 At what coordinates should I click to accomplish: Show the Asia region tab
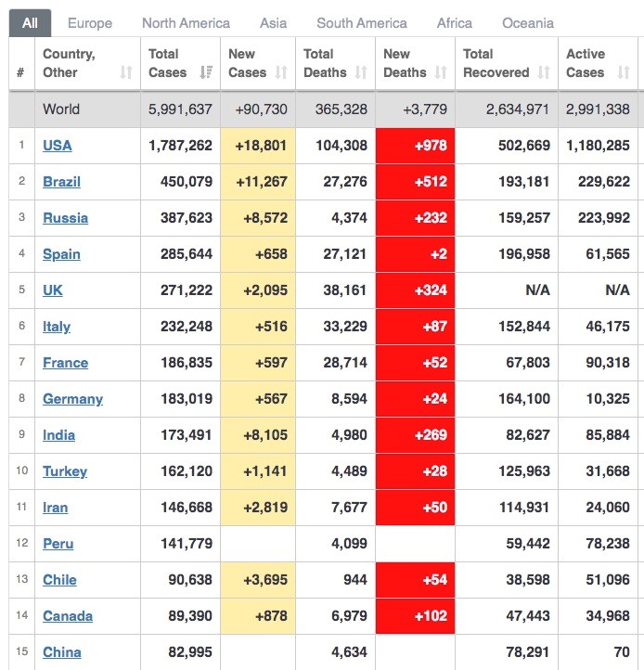point(273,23)
